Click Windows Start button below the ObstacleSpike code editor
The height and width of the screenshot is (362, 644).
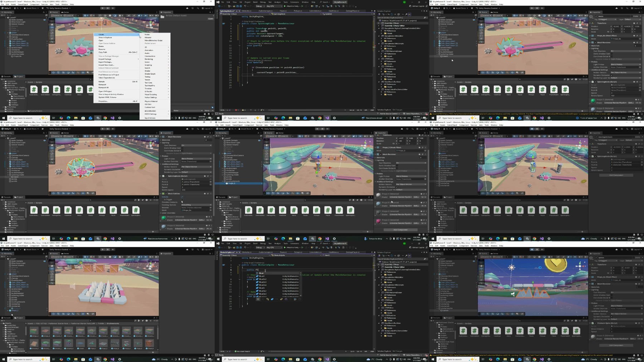219,359
